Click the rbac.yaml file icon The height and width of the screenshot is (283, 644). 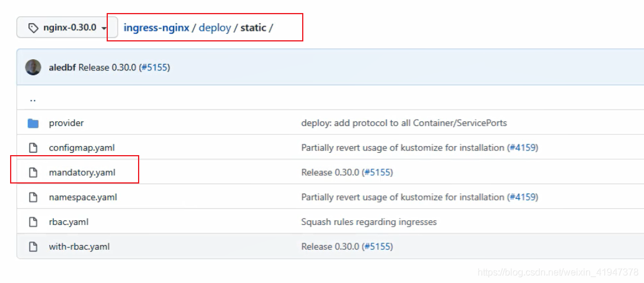(33, 222)
